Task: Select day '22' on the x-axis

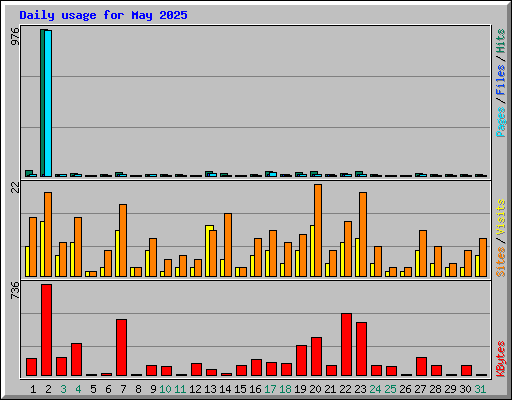Action: coord(345,389)
